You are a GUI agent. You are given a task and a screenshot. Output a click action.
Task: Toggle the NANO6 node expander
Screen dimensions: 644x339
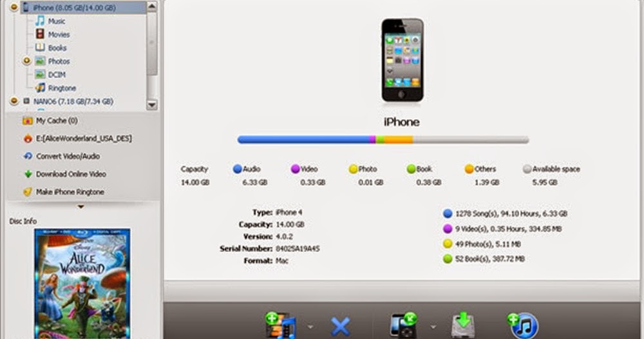click(x=14, y=101)
